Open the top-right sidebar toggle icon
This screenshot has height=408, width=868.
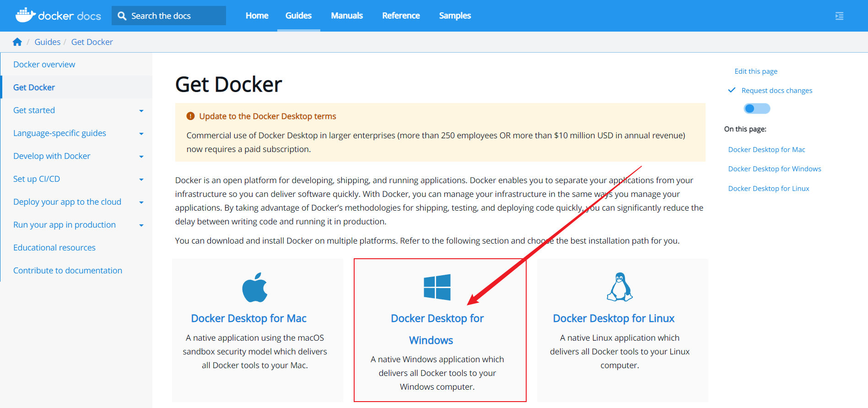tap(839, 16)
